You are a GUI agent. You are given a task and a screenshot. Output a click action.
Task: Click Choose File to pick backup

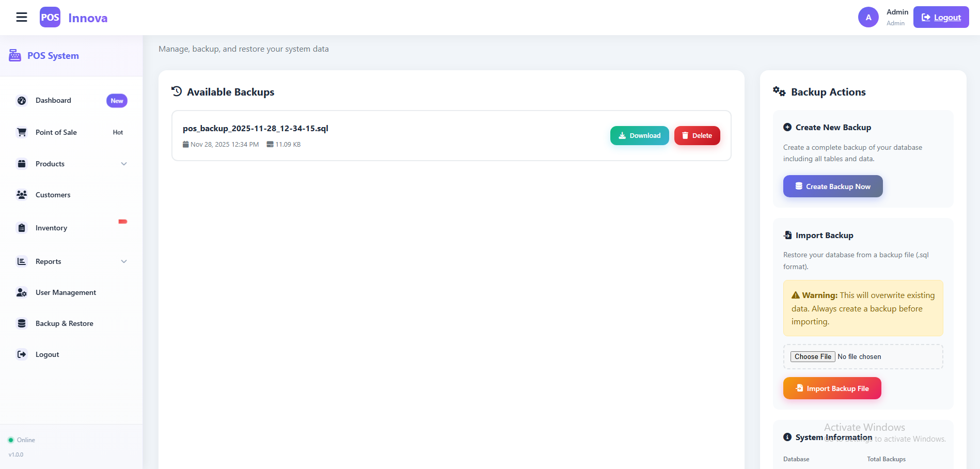813,357
